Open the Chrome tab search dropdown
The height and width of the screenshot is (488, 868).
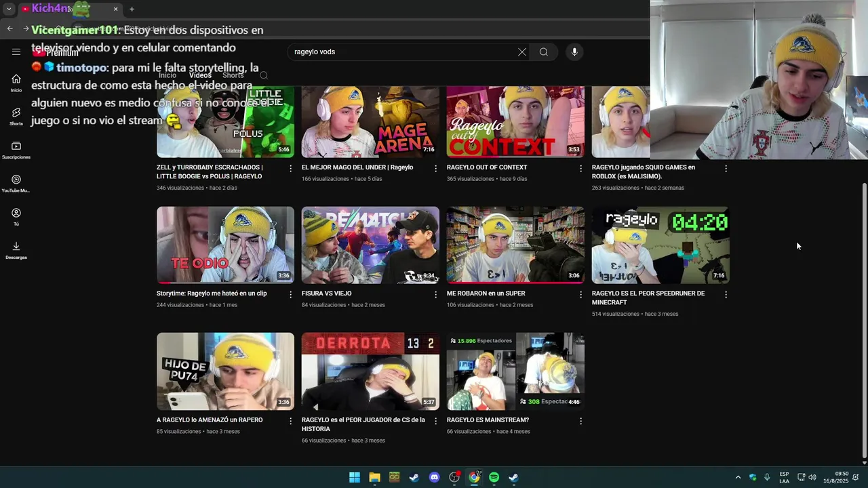(x=9, y=9)
